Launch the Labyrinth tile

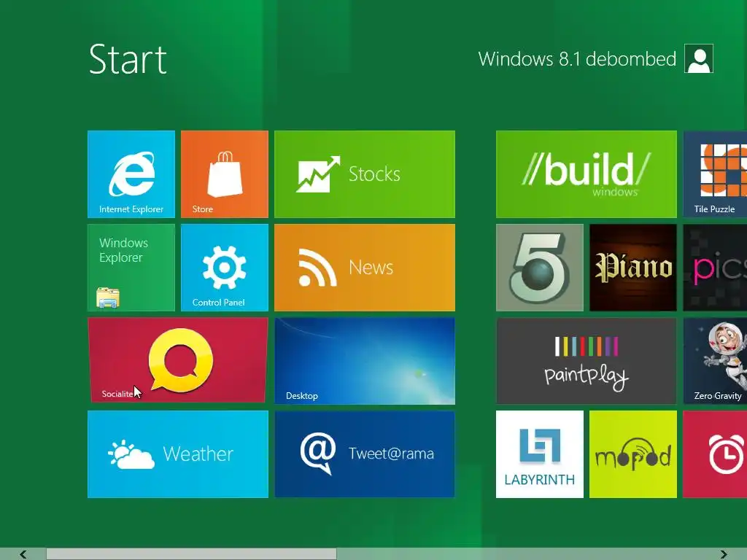(x=539, y=454)
